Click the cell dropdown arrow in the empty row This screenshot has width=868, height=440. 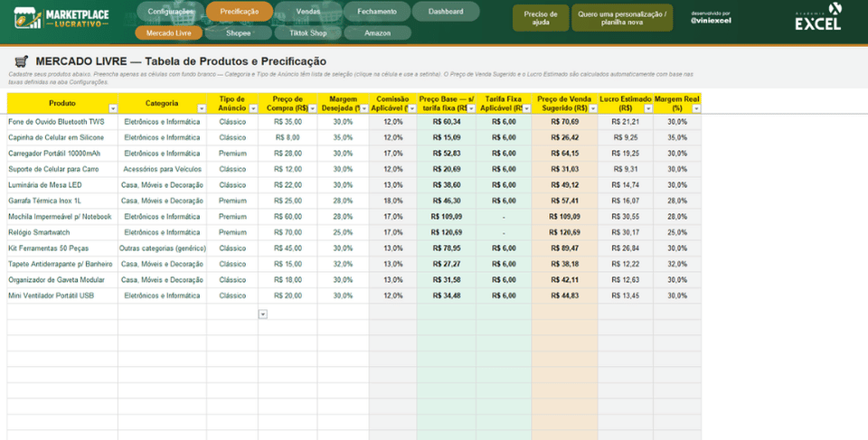(263, 314)
